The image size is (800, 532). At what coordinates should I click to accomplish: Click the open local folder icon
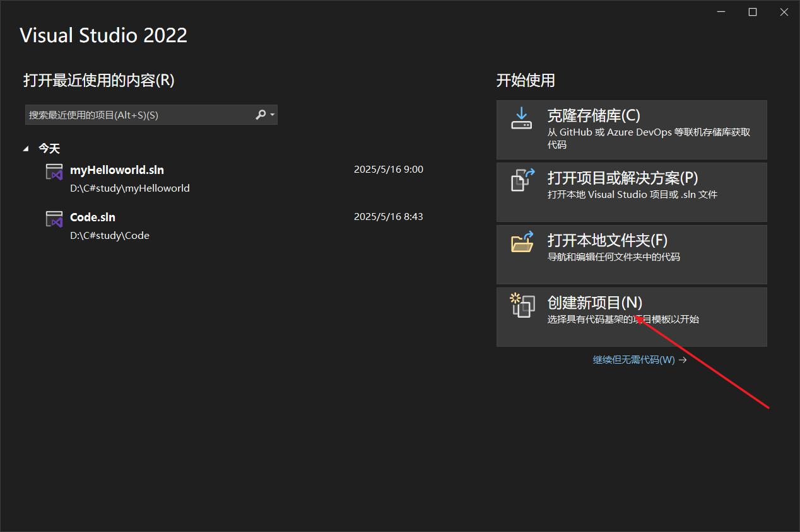(522, 241)
